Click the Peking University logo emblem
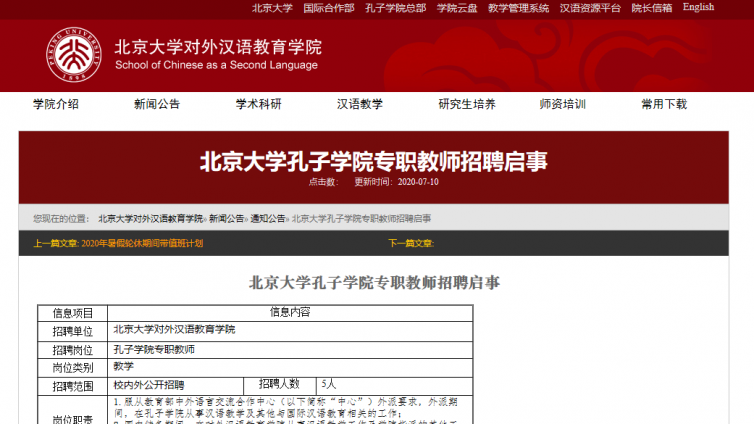This screenshot has width=754, height=424. pyautogui.click(x=74, y=54)
